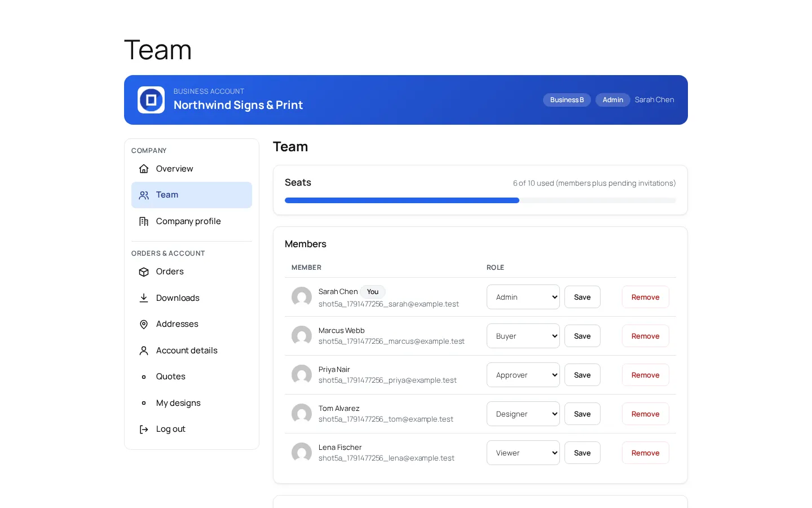The height and width of the screenshot is (508, 812).
Task: Click the Business B badge in header
Action: pos(567,100)
